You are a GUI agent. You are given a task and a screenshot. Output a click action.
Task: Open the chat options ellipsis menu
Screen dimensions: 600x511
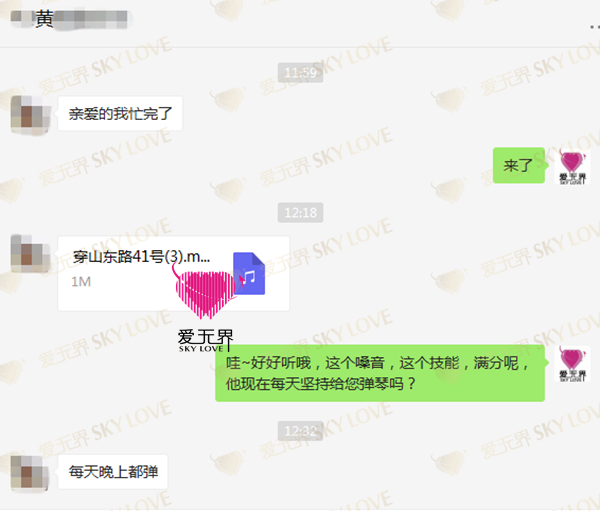click(x=595, y=27)
